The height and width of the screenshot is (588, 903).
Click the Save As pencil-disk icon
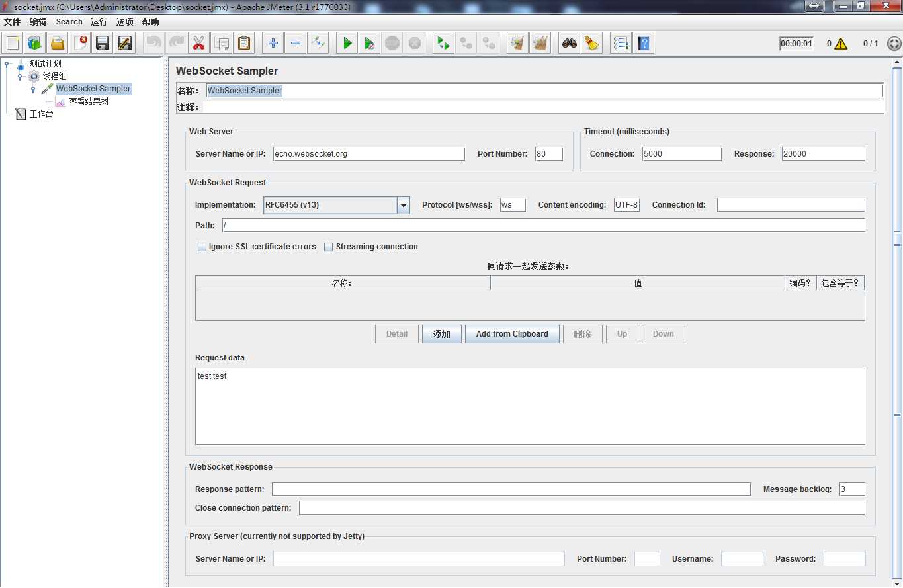tap(125, 44)
